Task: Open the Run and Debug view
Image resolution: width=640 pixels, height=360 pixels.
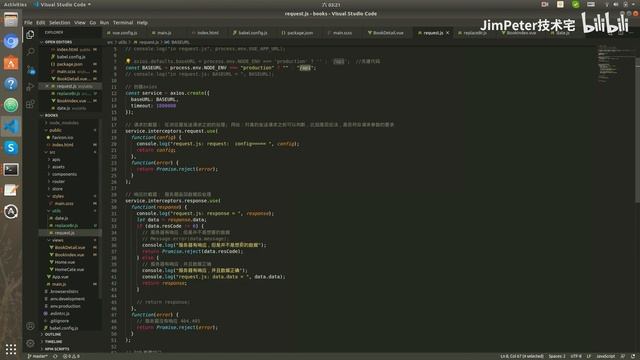Action: pyautogui.click(x=30, y=87)
